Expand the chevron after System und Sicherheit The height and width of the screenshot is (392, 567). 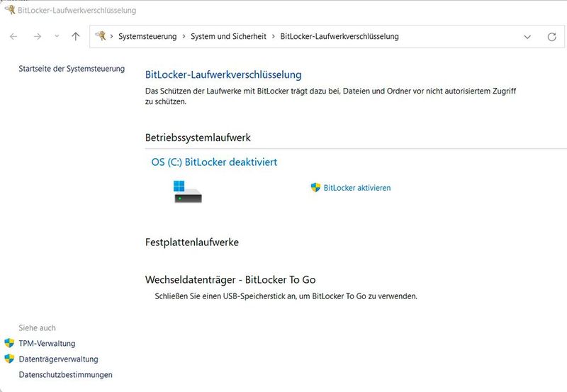[x=274, y=37]
